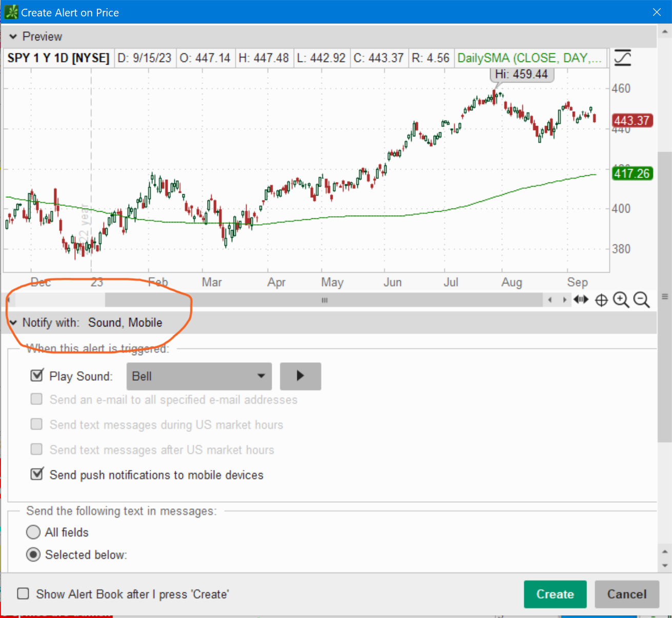The width and height of the screenshot is (672, 618).
Task: Collapse the Notify with section
Action: 13,323
